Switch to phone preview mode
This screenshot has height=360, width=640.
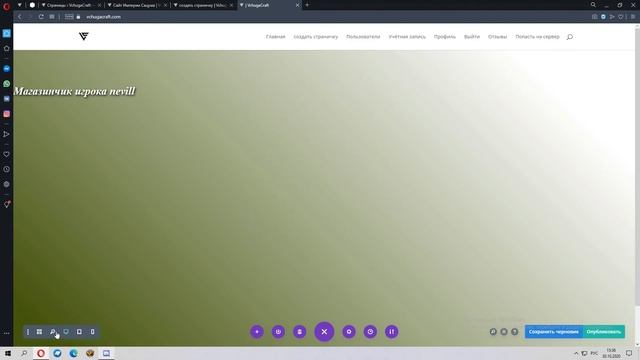click(93, 332)
